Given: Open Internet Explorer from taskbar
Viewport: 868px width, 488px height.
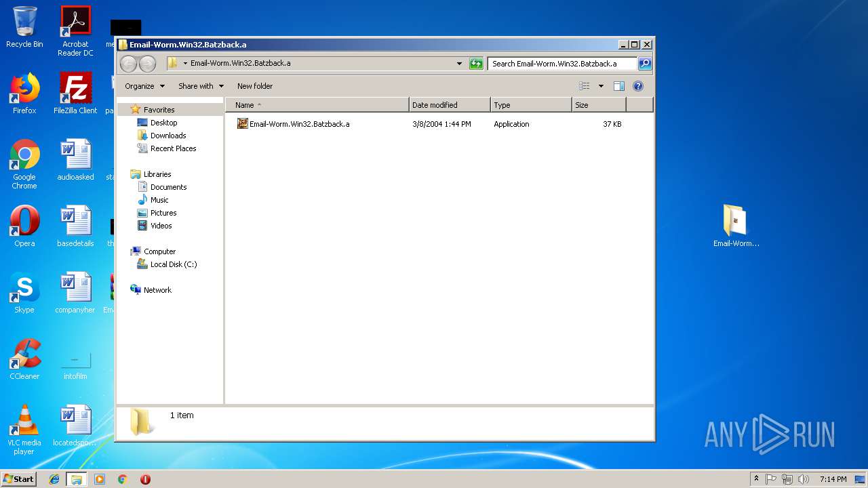Looking at the screenshot, I should pyautogui.click(x=54, y=479).
